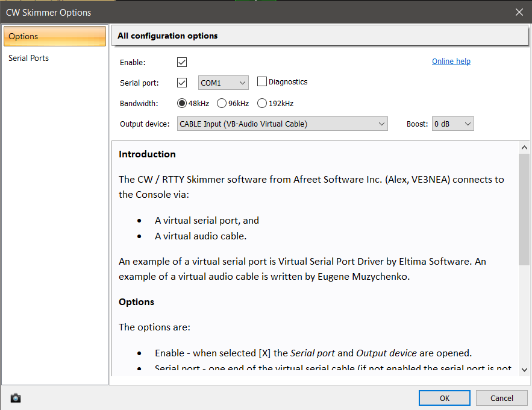Screen dimensions: 532x410
Task: Enable the Diagnostics checkbox
Action: tap(262, 82)
